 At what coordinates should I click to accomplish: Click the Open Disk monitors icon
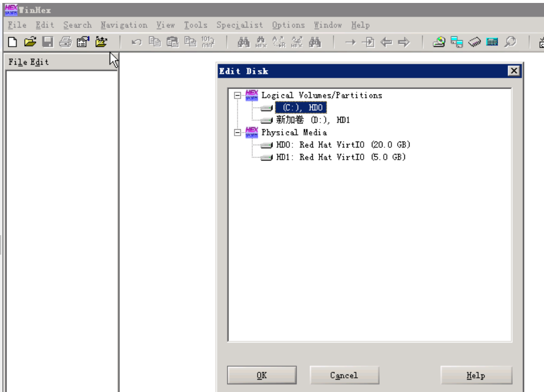click(x=457, y=42)
